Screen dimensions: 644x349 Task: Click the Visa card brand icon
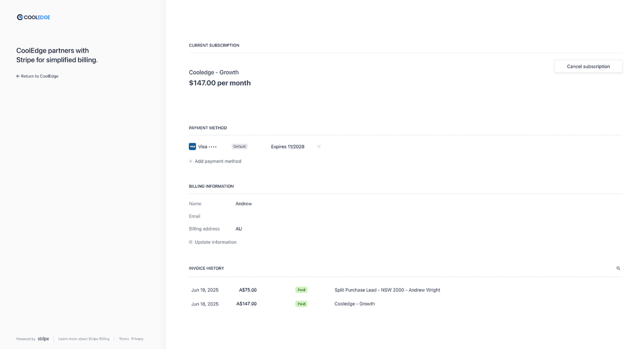pyautogui.click(x=192, y=146)
